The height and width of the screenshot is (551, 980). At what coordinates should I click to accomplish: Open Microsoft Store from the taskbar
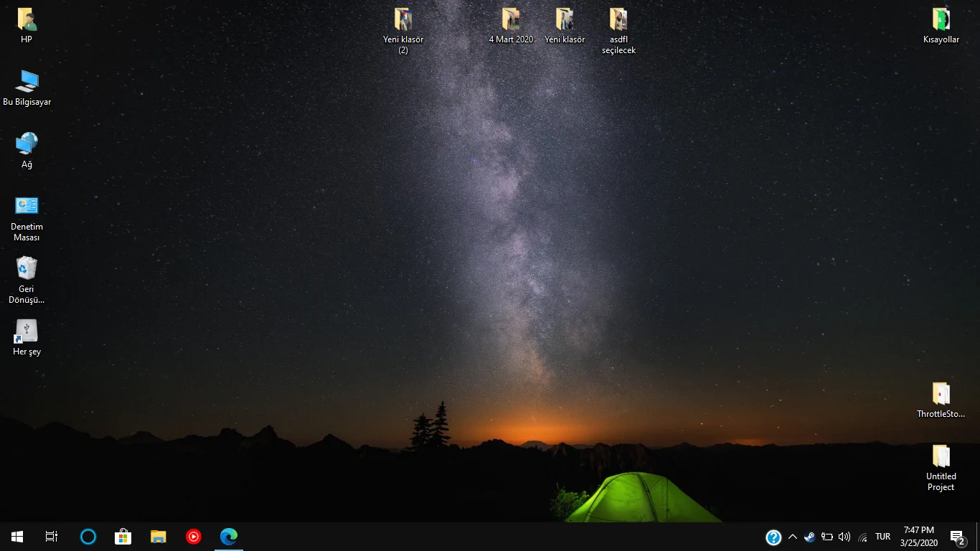pos(123,537)
